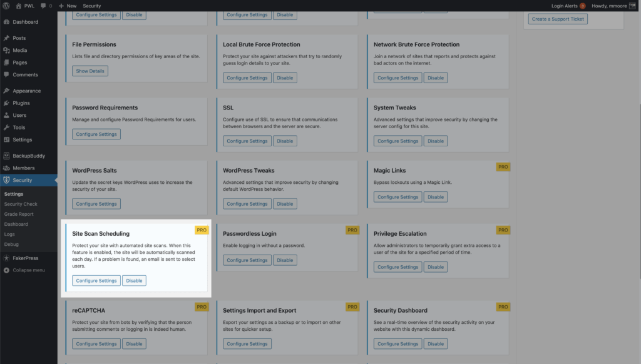Configure Settings for Local Brute Force Protection
Viewport: 641px width, 364px height.
(247, 78)
